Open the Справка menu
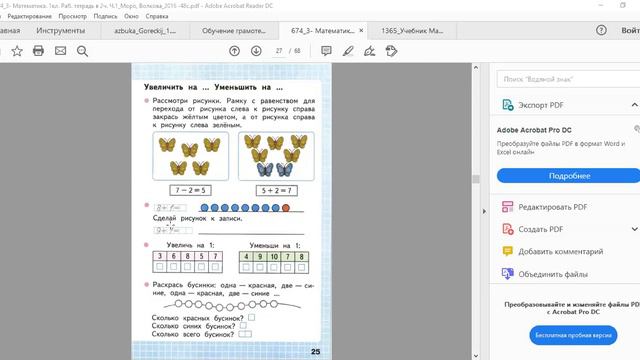 (x=157, y=16)
